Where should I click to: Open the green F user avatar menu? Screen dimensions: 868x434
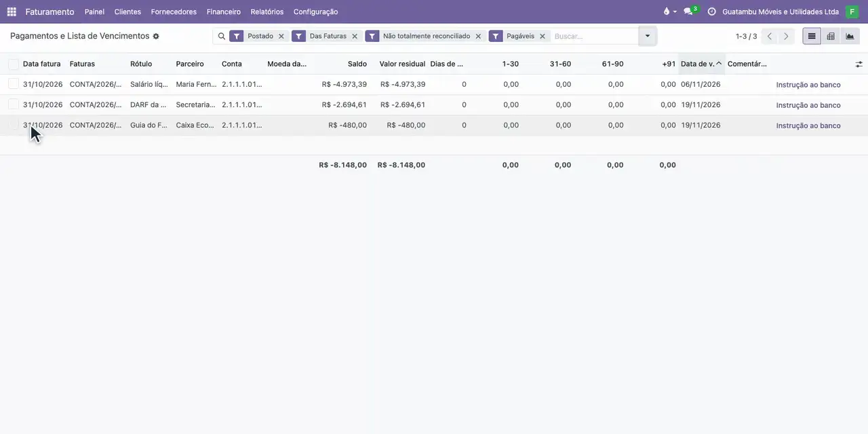[852, 12]
